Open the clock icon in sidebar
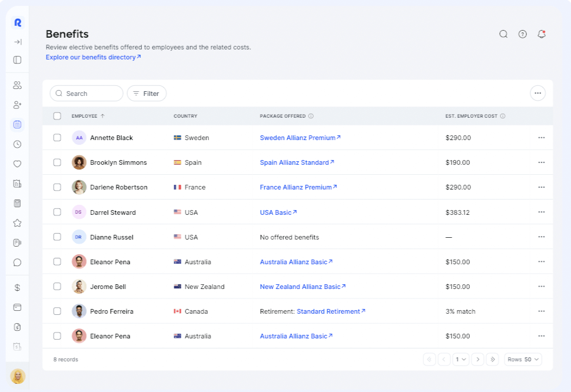Screen dimensions: 571x392 tap(17, 144)
